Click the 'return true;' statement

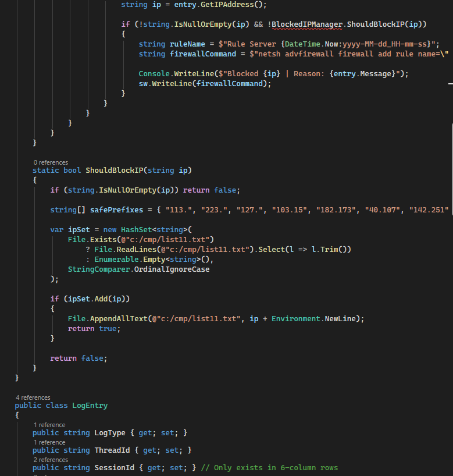tap(94, 329)
